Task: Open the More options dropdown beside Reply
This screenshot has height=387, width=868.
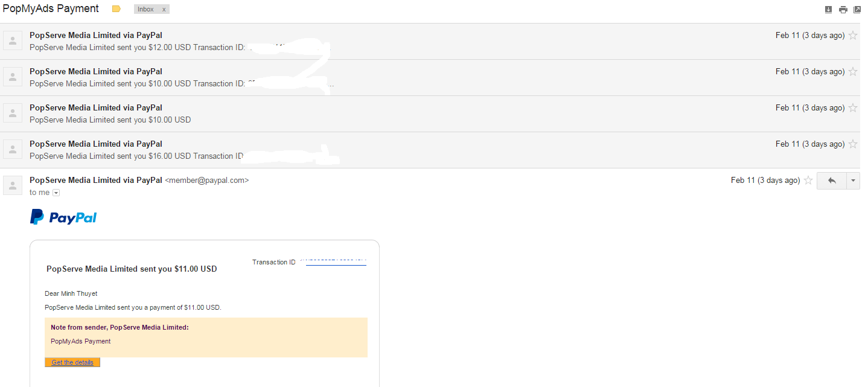Action: 853,181
